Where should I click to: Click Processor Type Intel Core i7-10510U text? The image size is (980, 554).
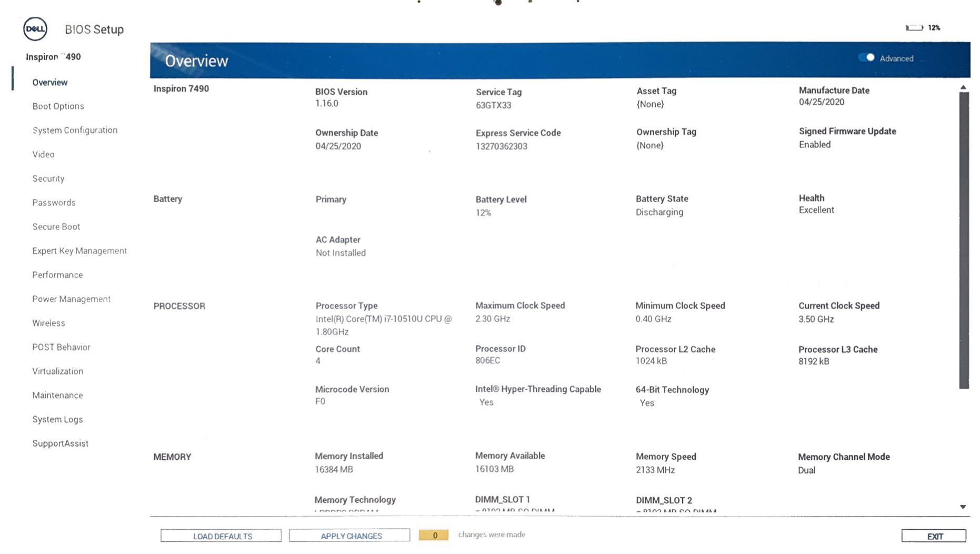383,325
